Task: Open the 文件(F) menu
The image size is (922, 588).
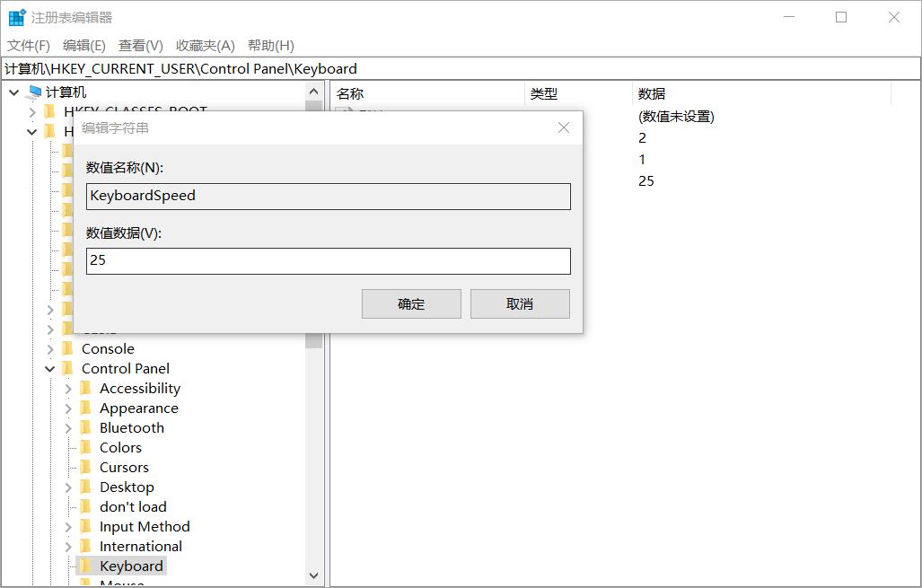Action: coord(27,45)
